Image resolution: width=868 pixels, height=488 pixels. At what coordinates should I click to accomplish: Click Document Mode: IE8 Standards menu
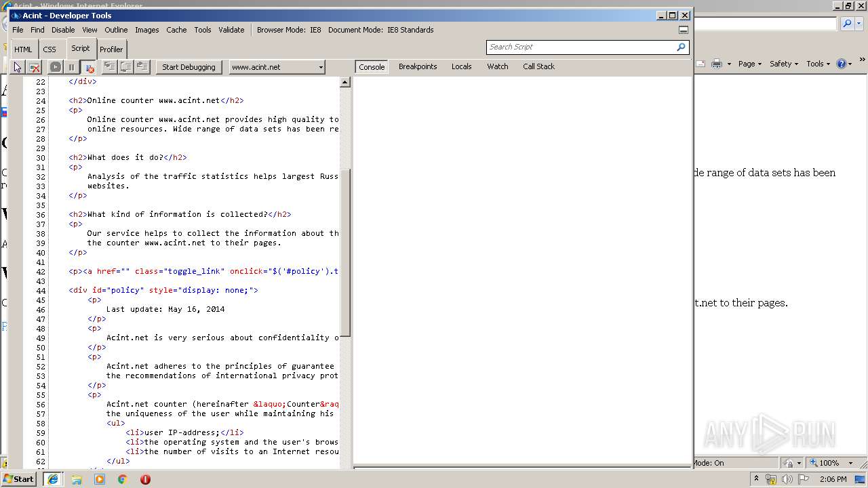(x=381, y=30)
